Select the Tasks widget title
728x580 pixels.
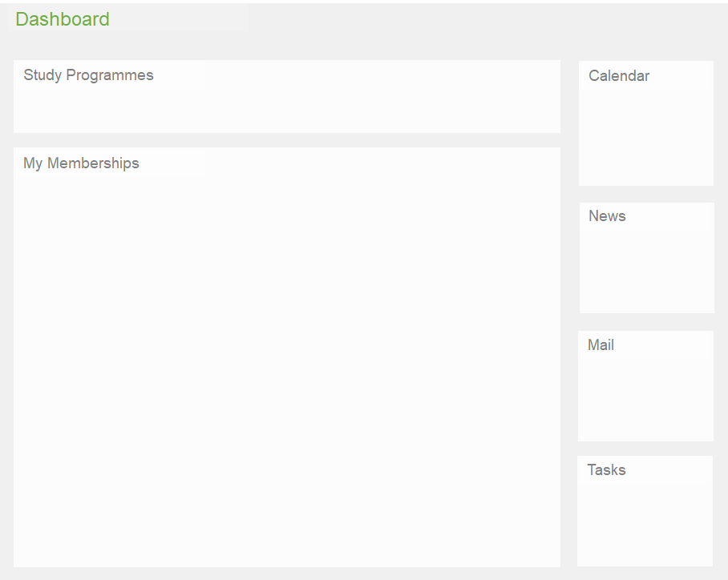pyautogui.click(x=606, y=470)
